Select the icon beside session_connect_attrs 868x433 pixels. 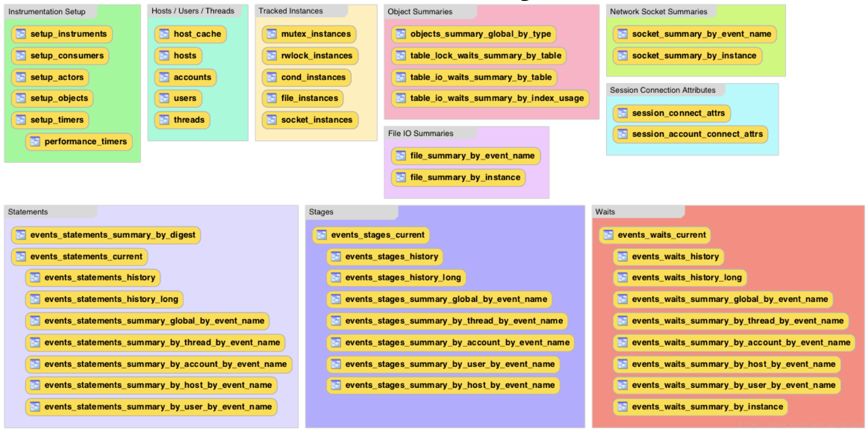(x=622, y=113)
